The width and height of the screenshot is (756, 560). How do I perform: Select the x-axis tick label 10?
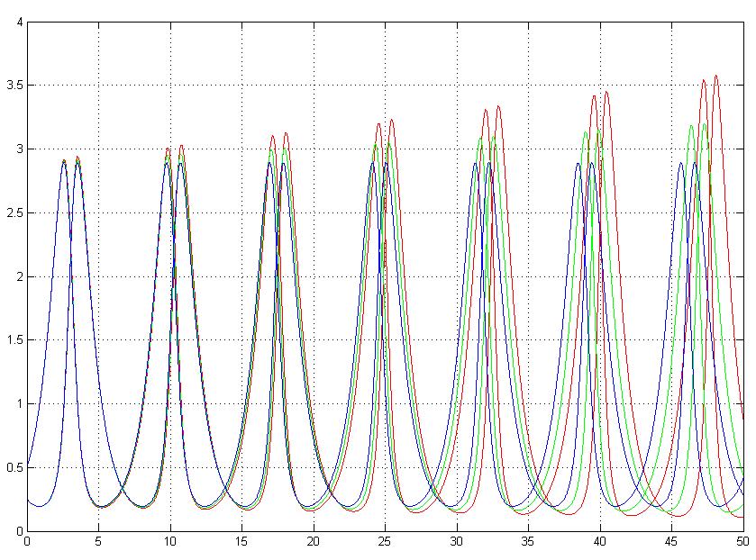point(169,543)
